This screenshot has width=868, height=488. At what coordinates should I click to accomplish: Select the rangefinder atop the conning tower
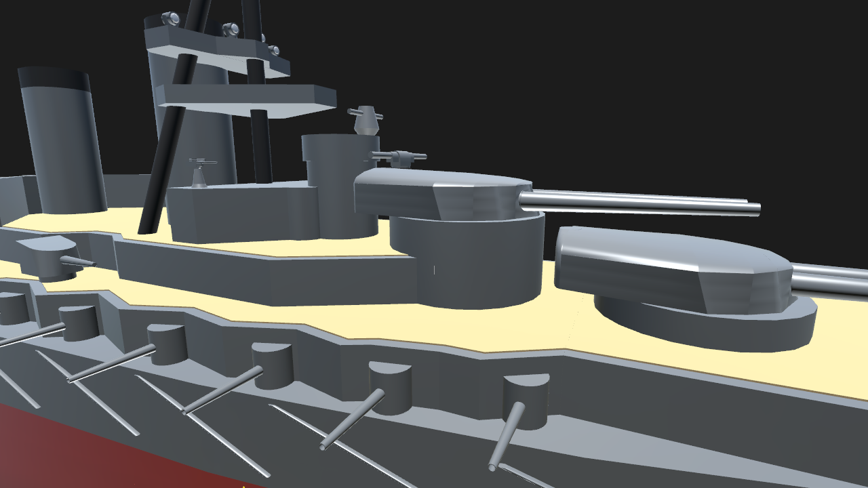click(365, 119)
